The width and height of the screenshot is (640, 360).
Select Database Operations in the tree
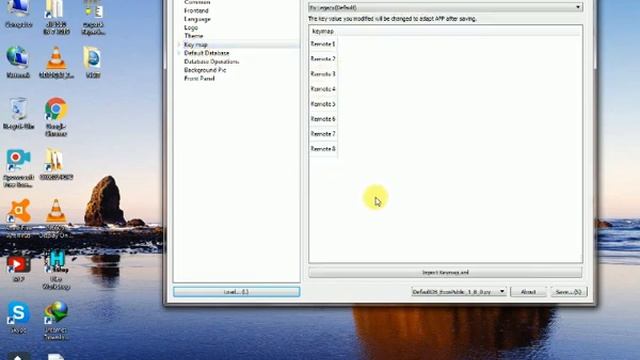coord(211,62)
